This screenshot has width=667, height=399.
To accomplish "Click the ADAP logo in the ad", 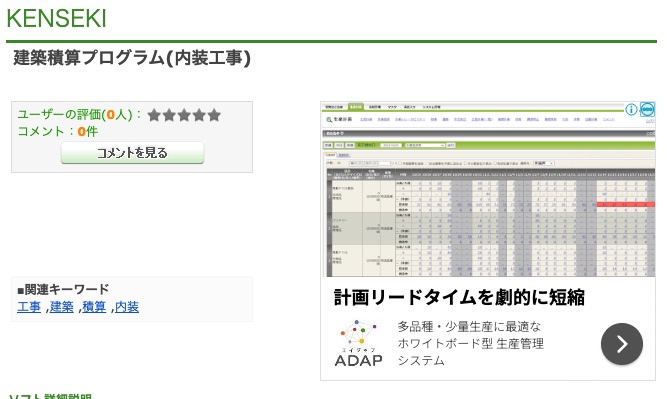I will tap(358, 343).
